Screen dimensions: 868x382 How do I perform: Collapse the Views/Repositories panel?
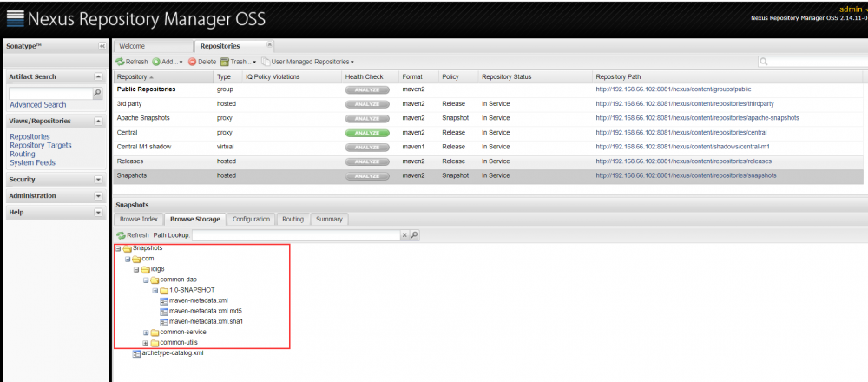pyautogui.click(x=98, y=121)
